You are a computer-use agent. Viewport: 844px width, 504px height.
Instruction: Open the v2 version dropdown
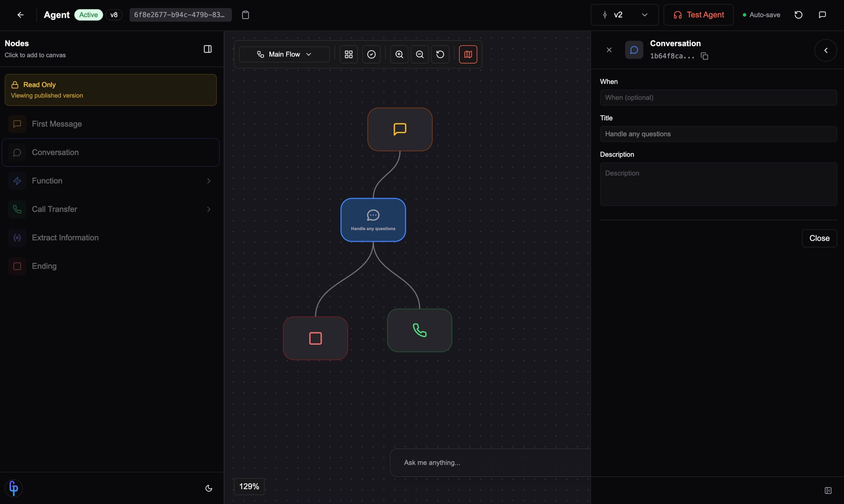click(624, 15)
